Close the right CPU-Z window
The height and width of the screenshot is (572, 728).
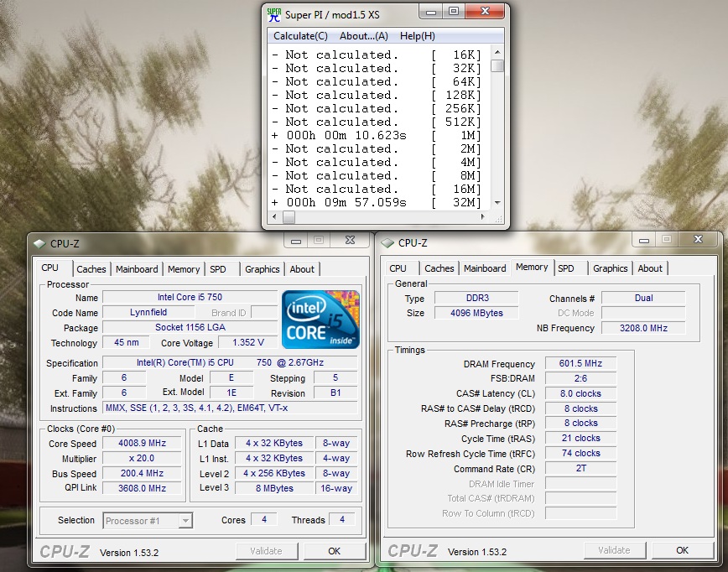(x=698, y=240)
